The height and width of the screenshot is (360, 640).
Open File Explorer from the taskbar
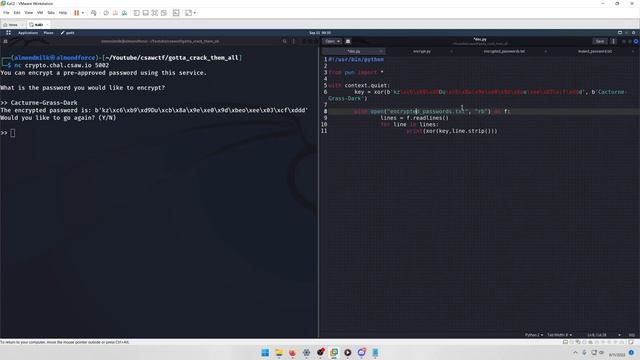tap(279, 352)
